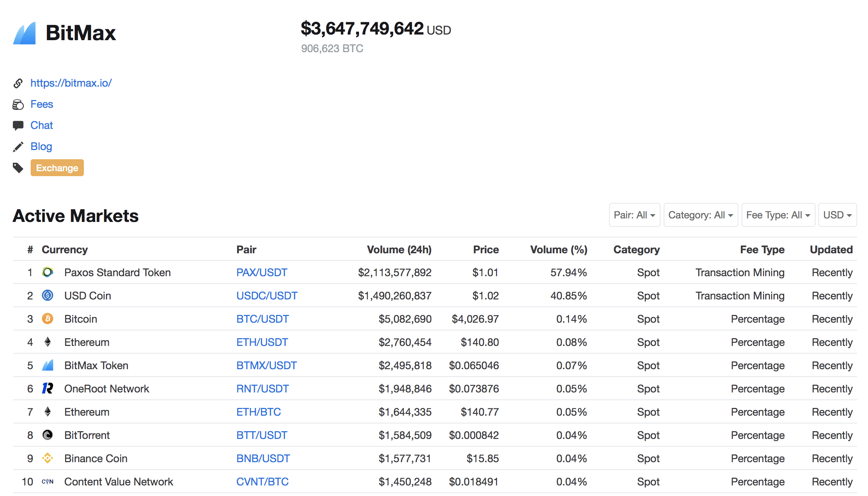Open the USD currency dropdown

tap(837, 215)
